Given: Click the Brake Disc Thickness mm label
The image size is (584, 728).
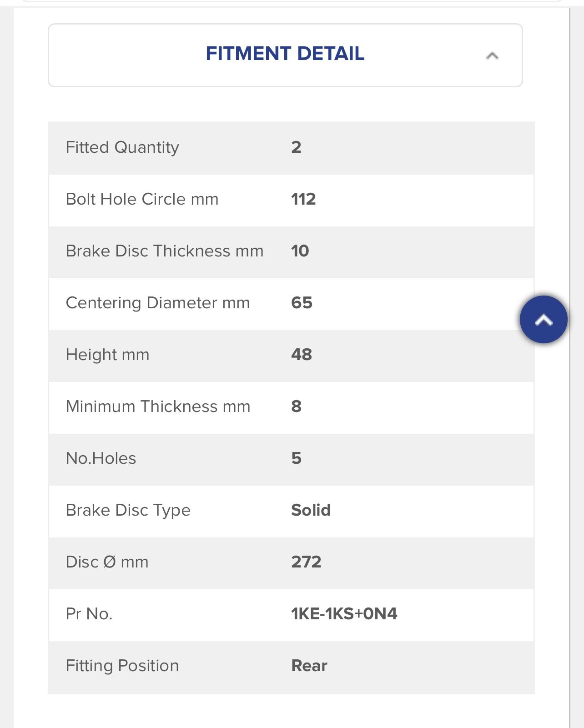Looking at the screenshot, I should (x=165, y=251).
